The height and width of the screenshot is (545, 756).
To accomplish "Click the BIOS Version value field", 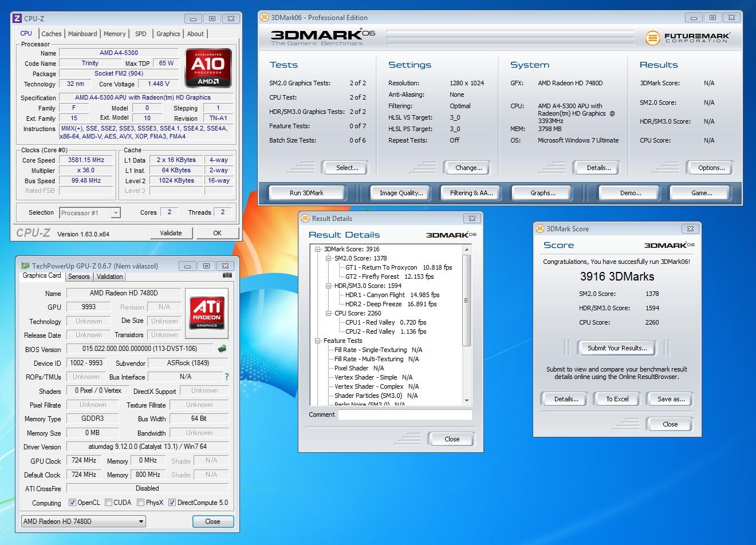I will [x=140, y=349].
